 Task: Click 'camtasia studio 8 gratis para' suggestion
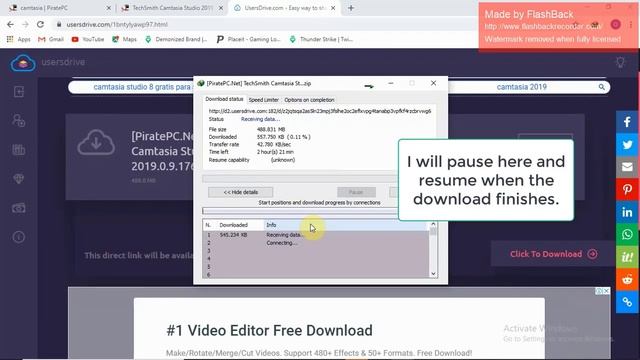142,87
